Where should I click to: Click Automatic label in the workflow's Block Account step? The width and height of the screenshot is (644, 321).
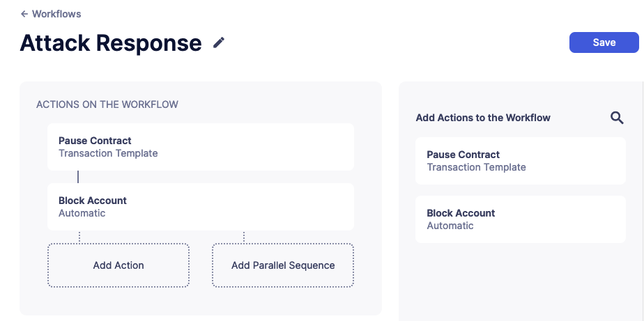82,213
